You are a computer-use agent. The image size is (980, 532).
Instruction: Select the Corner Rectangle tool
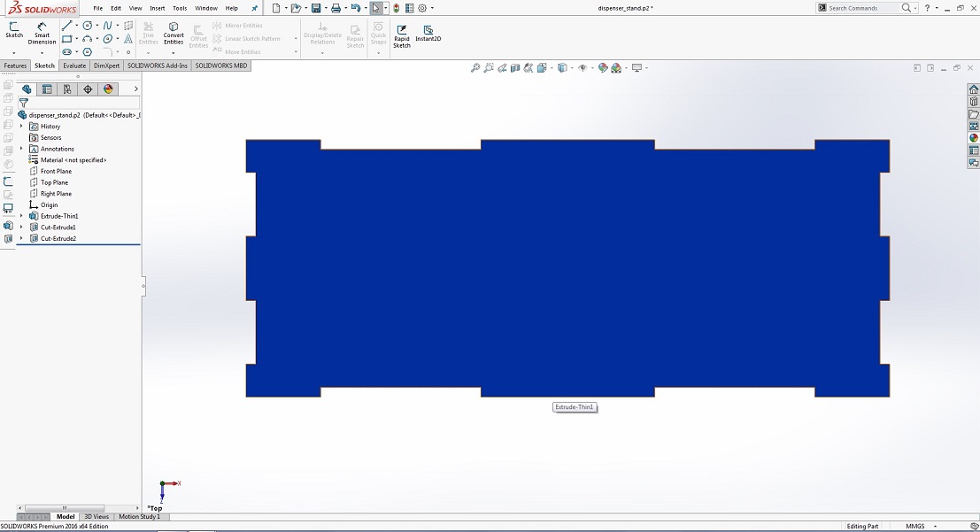(67, 39)
